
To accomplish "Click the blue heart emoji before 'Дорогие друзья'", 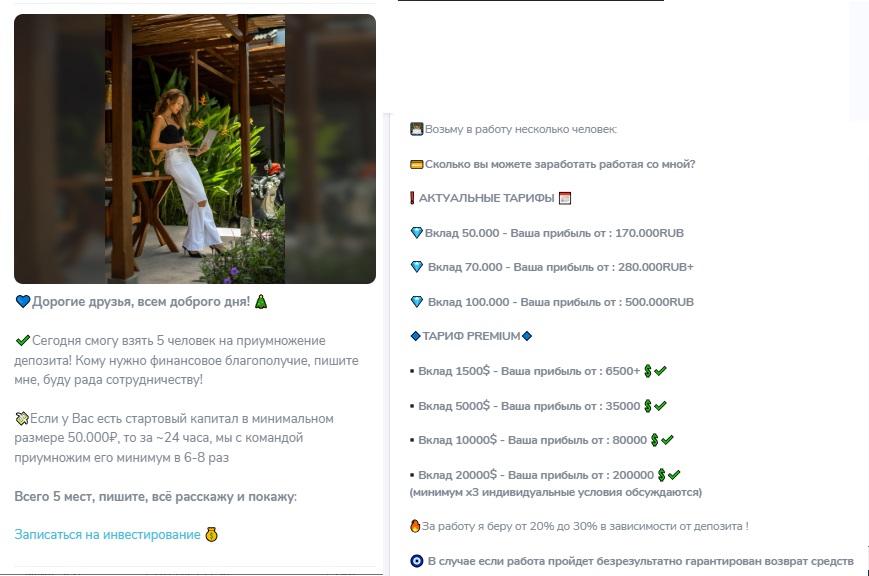I will (x=23, y=302).
